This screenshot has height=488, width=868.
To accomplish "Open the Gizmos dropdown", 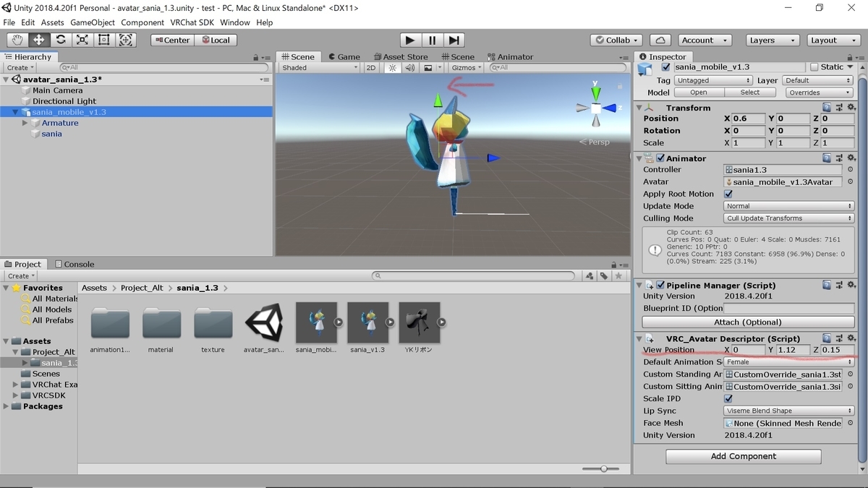I will (x=466, y=67).
